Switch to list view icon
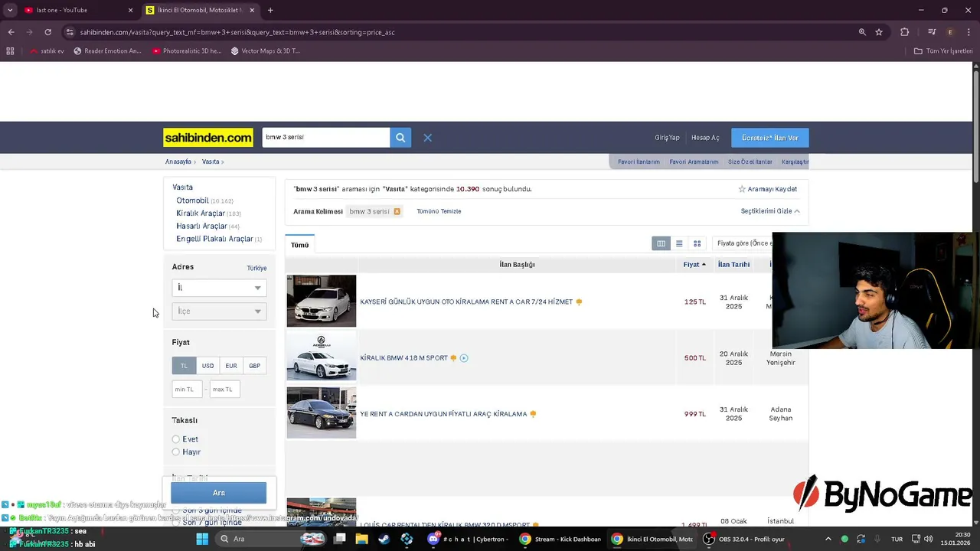This screenshot has width=980, height=551. [x=679, y=243]
